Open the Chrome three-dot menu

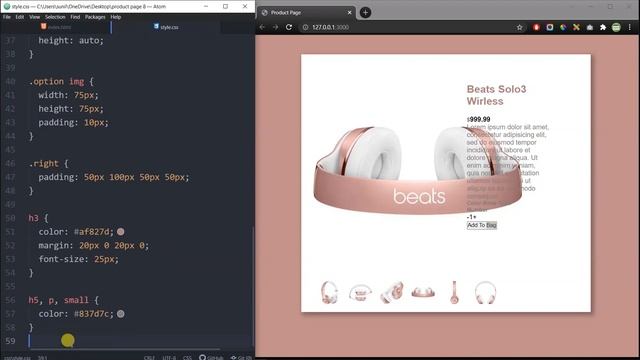click(630, 27)
